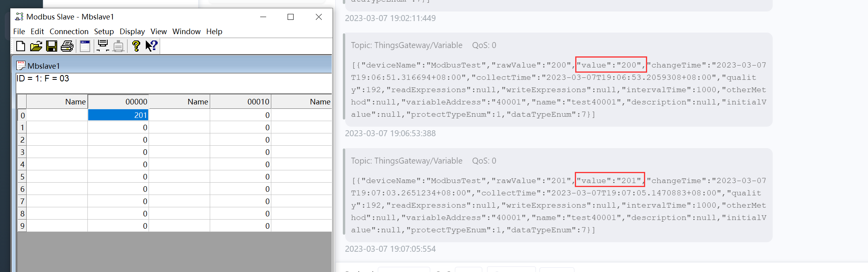Viewport: 868px width, 272px height.
Task: Maximize the Modbus Slave window
Action: point(290,17)
